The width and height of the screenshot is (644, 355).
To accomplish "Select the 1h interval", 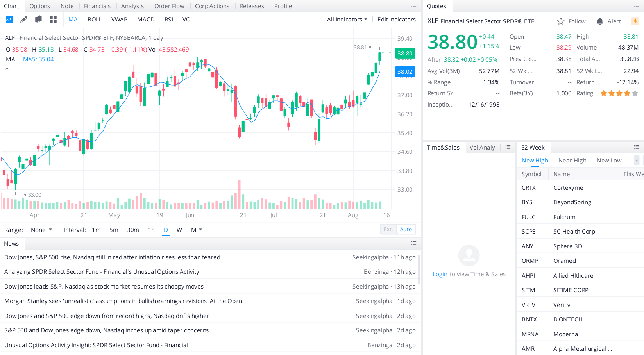I will coord(152,230).
